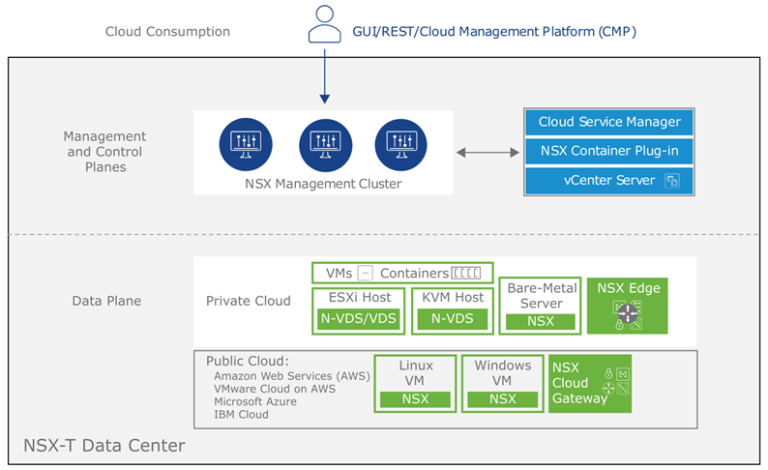Click the Windows VM label
The height and width of the screenshot is (470, 768).
(503, 373)
